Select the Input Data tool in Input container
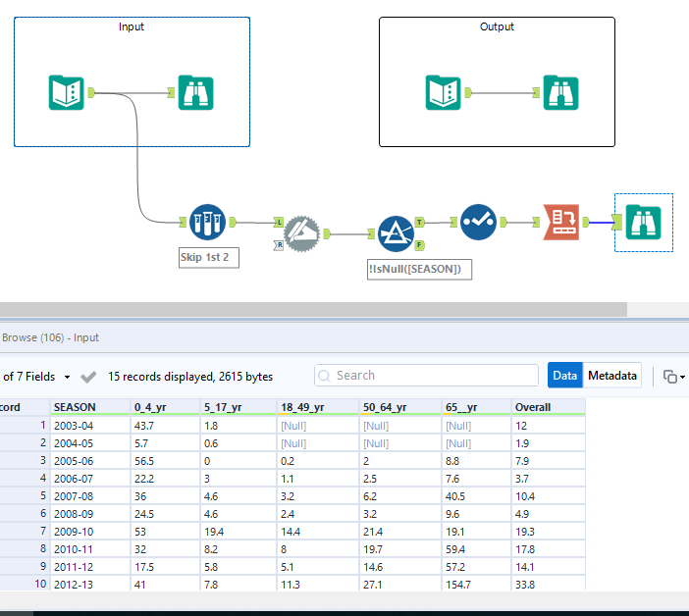The image size is (689, 616). click(66, 92)
